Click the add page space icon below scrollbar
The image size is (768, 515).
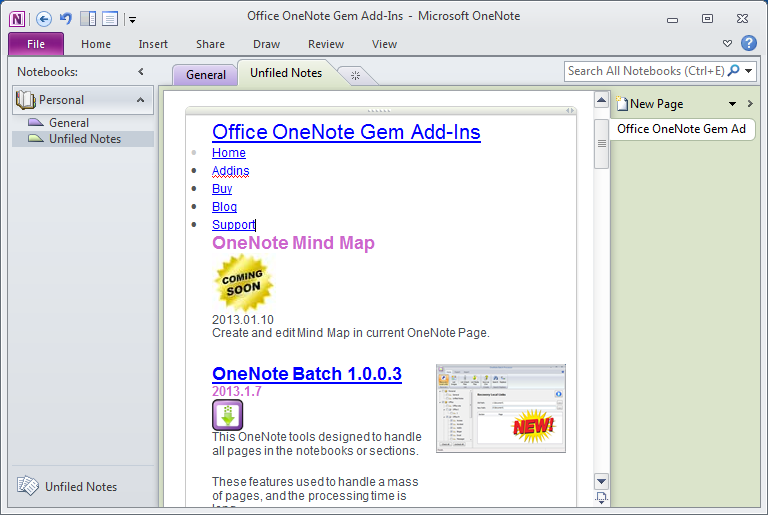[601, 498]
